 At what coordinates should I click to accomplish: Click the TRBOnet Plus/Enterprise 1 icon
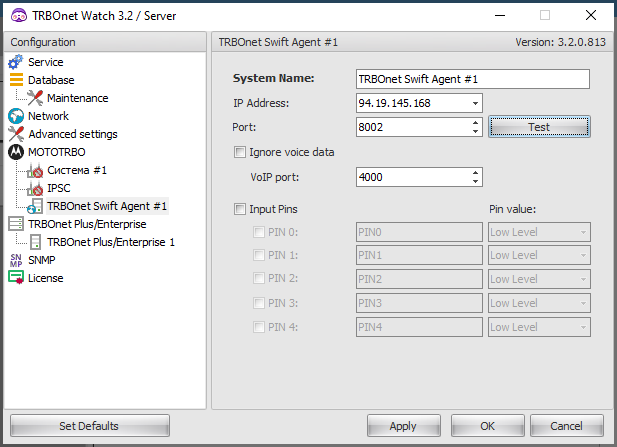[x=35, y=242]
